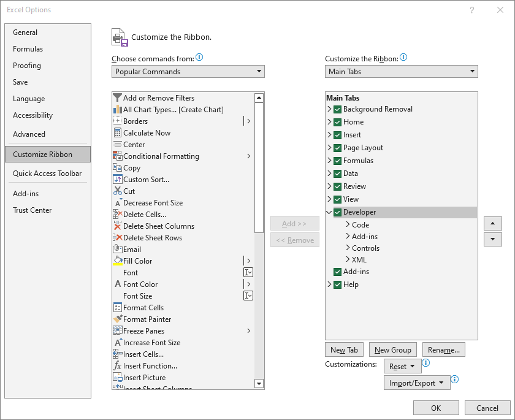Click the Conditional Formatting icon
Viewport: 515px width, 420px height.
pos(117,156)
